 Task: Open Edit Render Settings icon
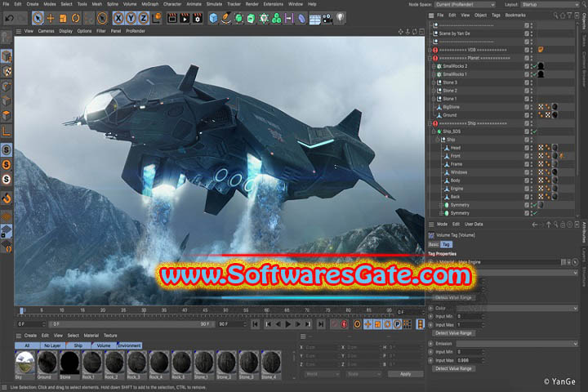198,18
